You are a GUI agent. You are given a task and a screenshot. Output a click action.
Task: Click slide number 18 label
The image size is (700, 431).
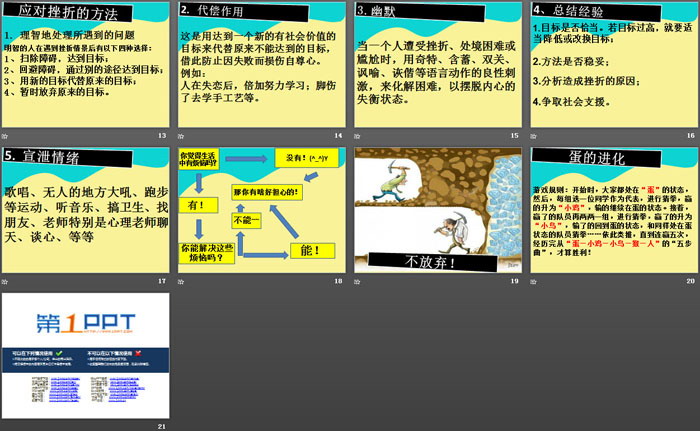338,281
